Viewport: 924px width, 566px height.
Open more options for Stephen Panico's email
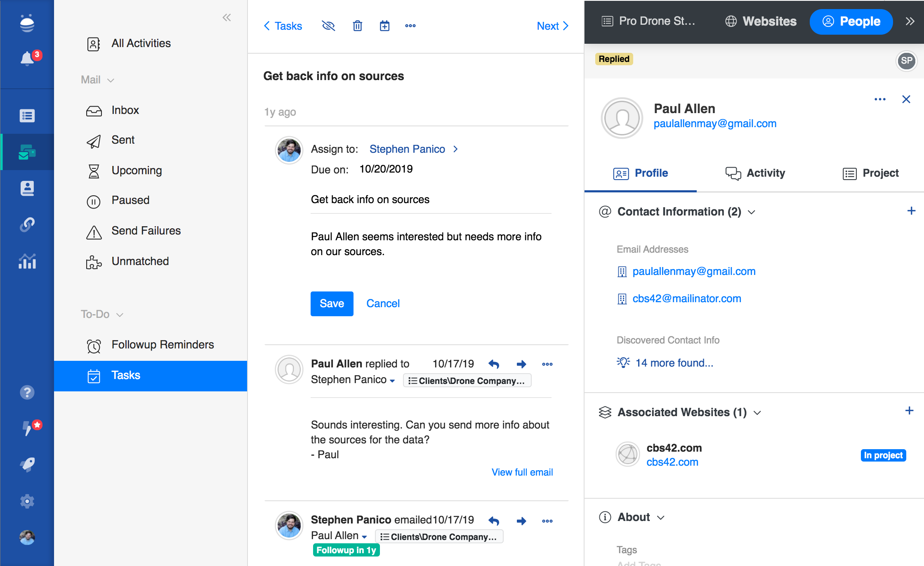[547, 521]
